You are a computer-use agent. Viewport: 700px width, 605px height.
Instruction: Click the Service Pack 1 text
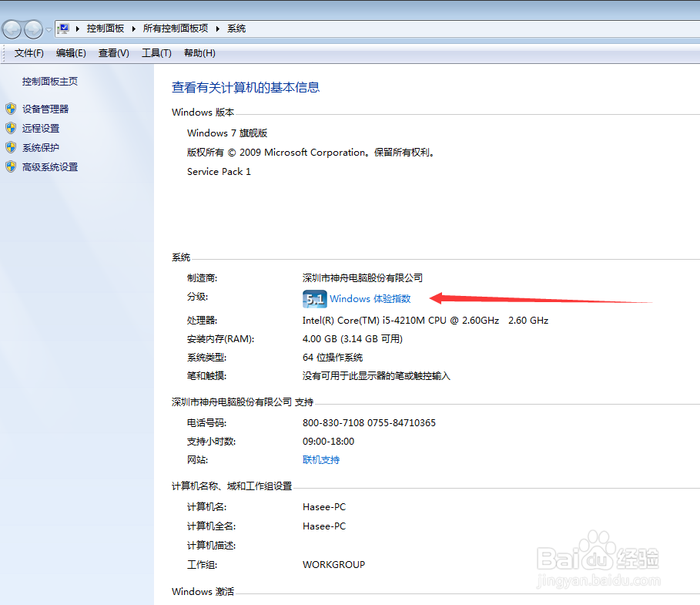click(219, 172)
